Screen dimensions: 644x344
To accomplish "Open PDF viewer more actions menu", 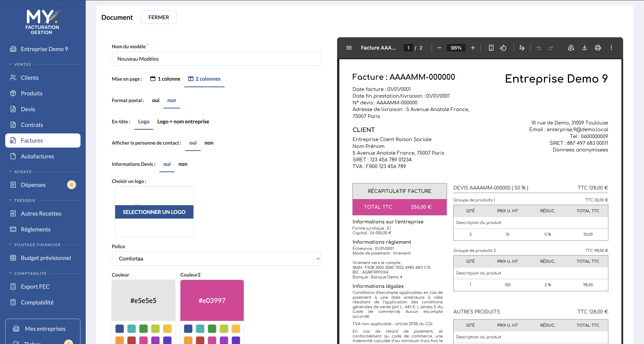I will [611, 48].
